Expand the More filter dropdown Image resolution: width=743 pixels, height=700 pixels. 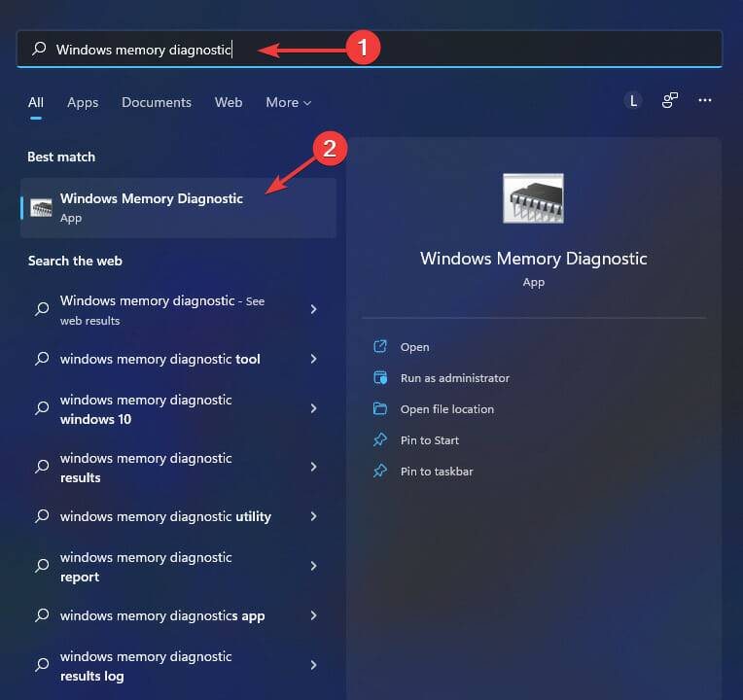click(x=288, y=103)
